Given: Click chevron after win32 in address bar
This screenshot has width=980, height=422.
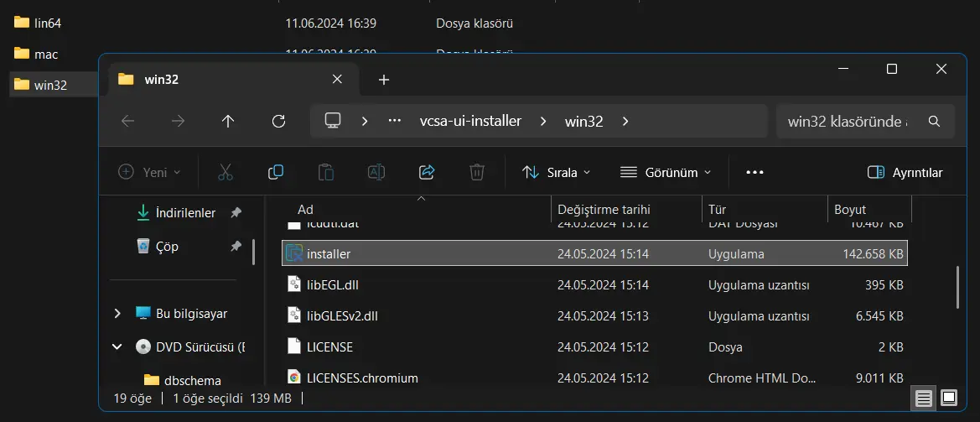Looking at the screenshot, I should [625, 122].
